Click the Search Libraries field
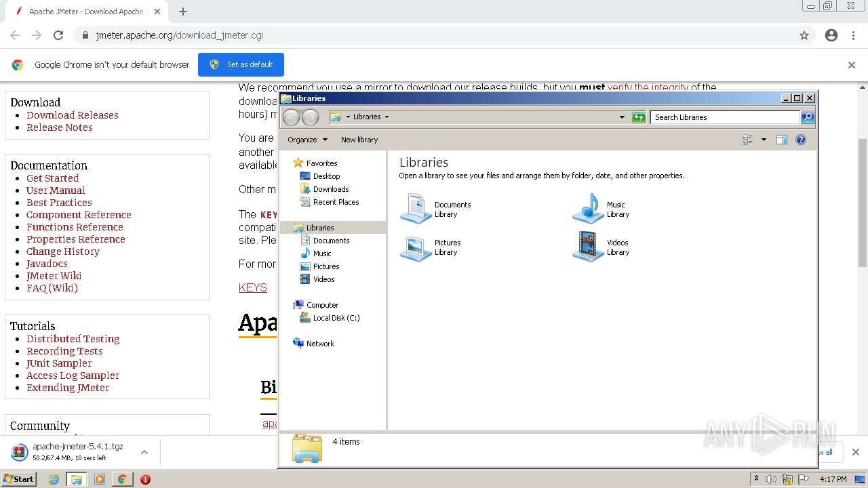 [x=725, y=117]
